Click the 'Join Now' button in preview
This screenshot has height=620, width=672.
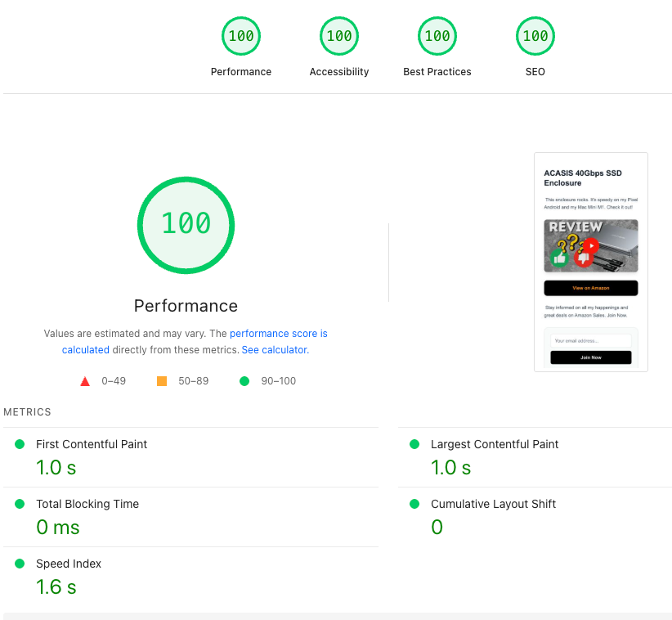pos(592,357)
